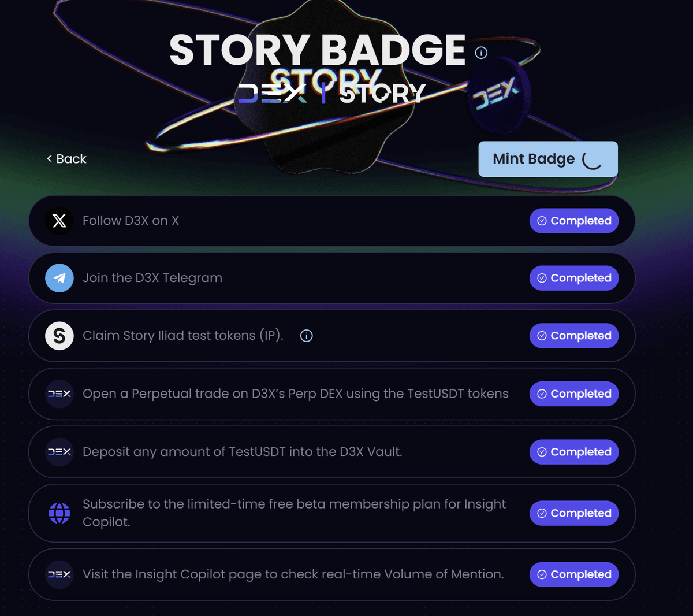
Task: Click Completed status for Join the D3X Telegram
Action: (x=574, y=278)
